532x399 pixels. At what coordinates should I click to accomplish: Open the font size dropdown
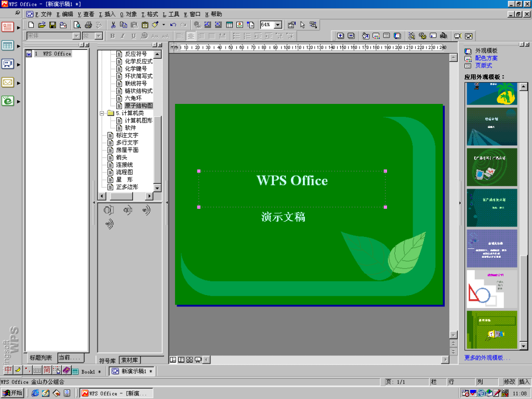pos(99,36)
